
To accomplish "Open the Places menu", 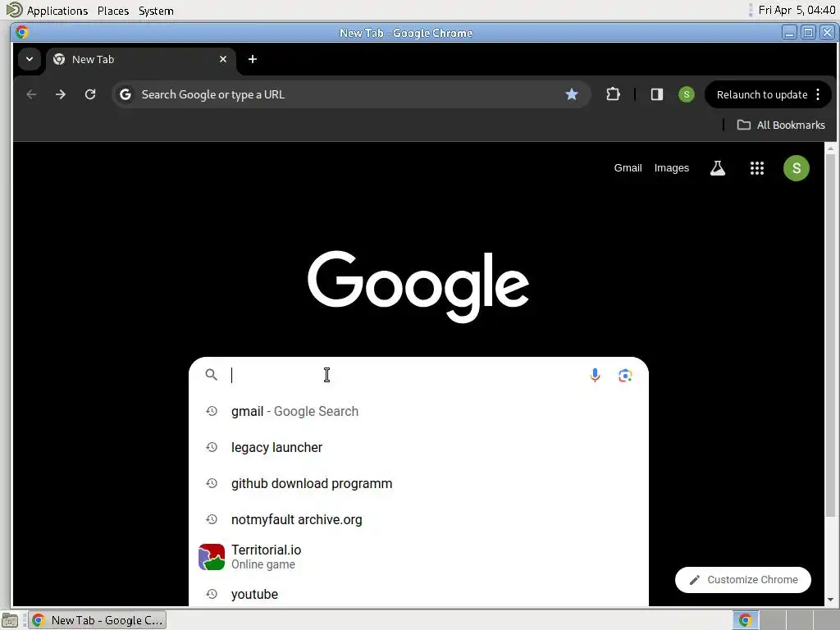I will click(113, 11).
